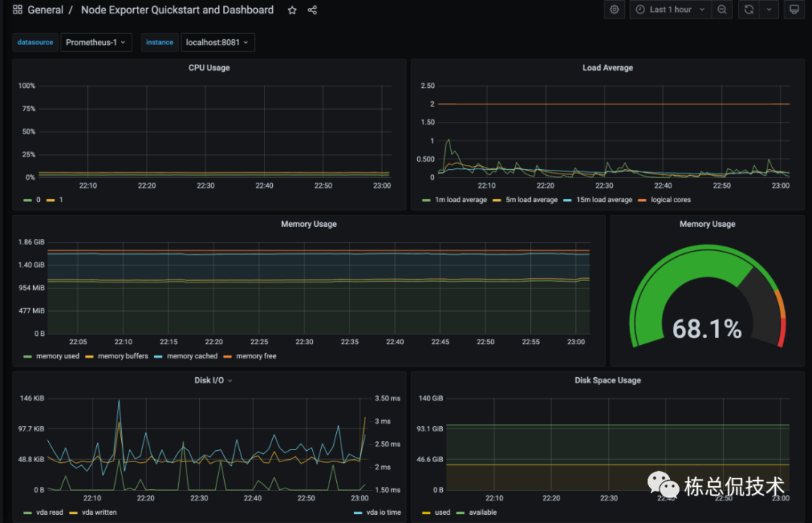Cycle view mode monitor icon
This screenshot has height=523, width=812.
[x=794, y=10]
